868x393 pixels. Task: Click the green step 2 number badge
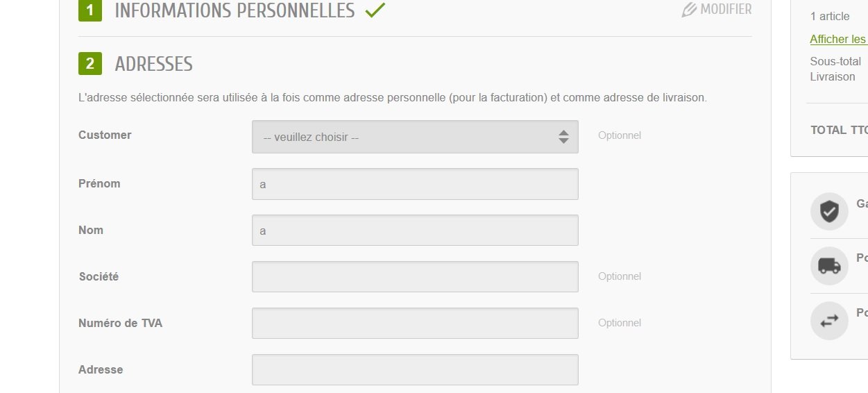point(90,64)
